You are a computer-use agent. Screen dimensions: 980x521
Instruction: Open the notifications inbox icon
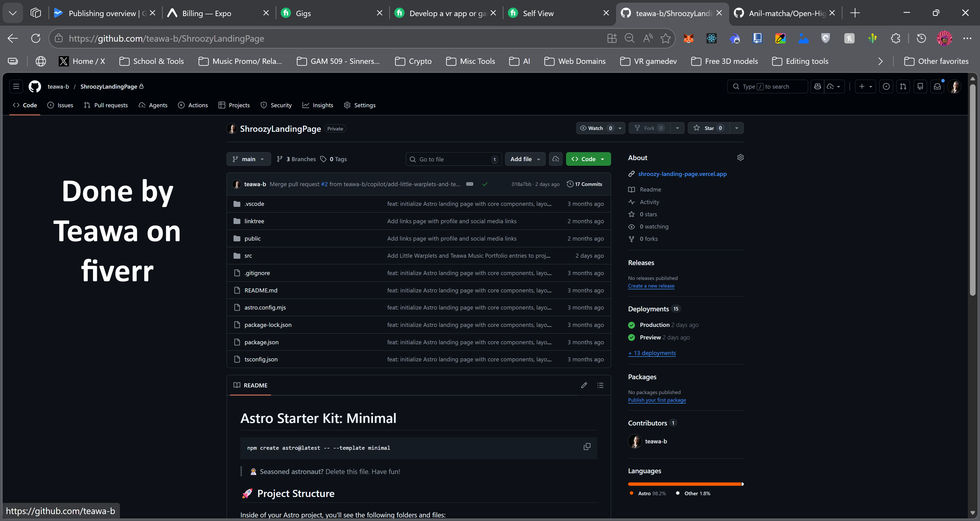(x=937, y=87)
